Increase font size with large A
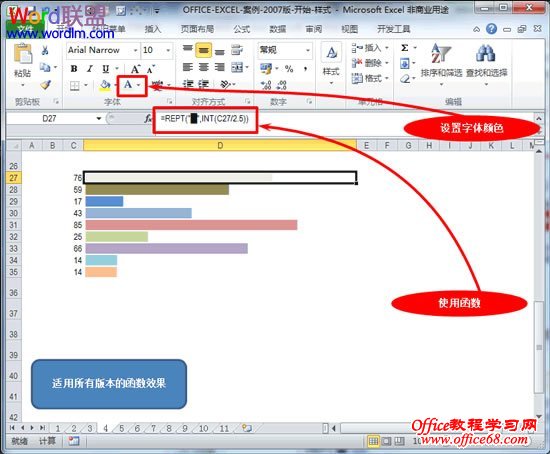The image size is (550, 454). coord(135,69)
